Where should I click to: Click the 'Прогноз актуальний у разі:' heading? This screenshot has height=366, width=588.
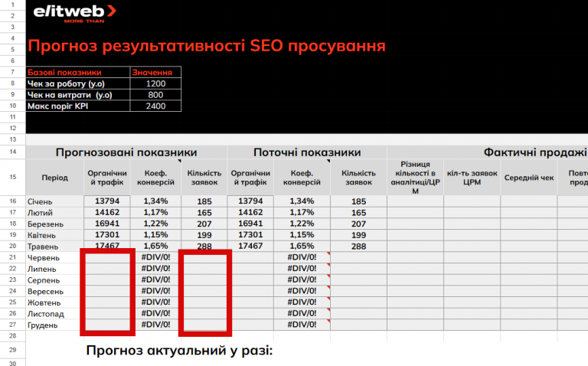[x=179, y=351]
